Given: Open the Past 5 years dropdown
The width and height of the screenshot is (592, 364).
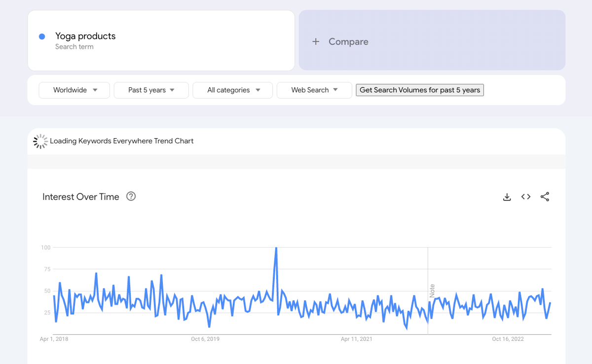Looking at the screenshot, I should tap(151, 90).
